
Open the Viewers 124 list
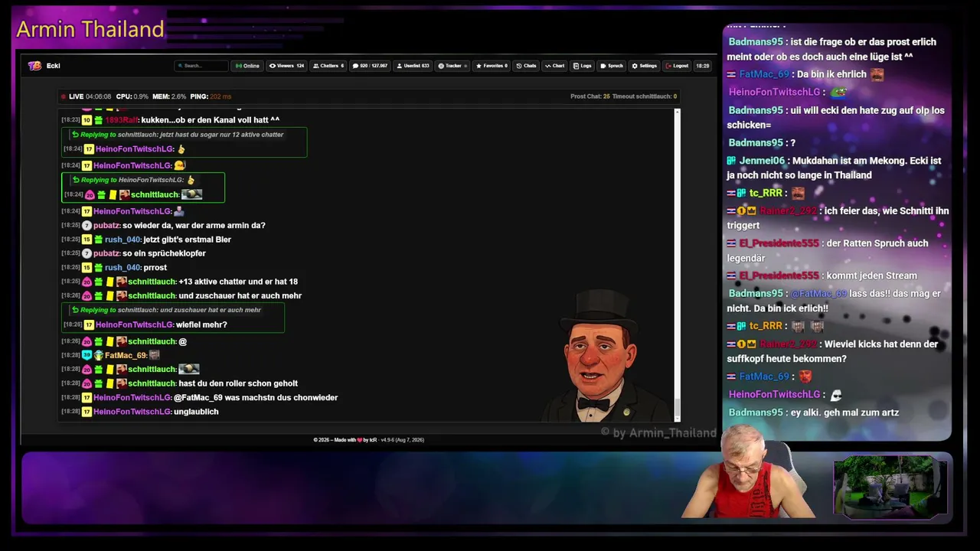(286, 66)
